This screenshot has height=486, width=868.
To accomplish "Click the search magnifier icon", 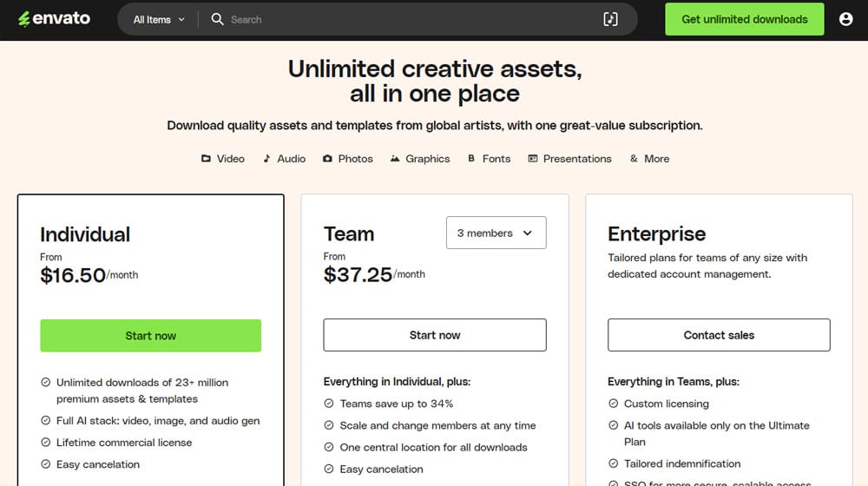I will (217, 19).
